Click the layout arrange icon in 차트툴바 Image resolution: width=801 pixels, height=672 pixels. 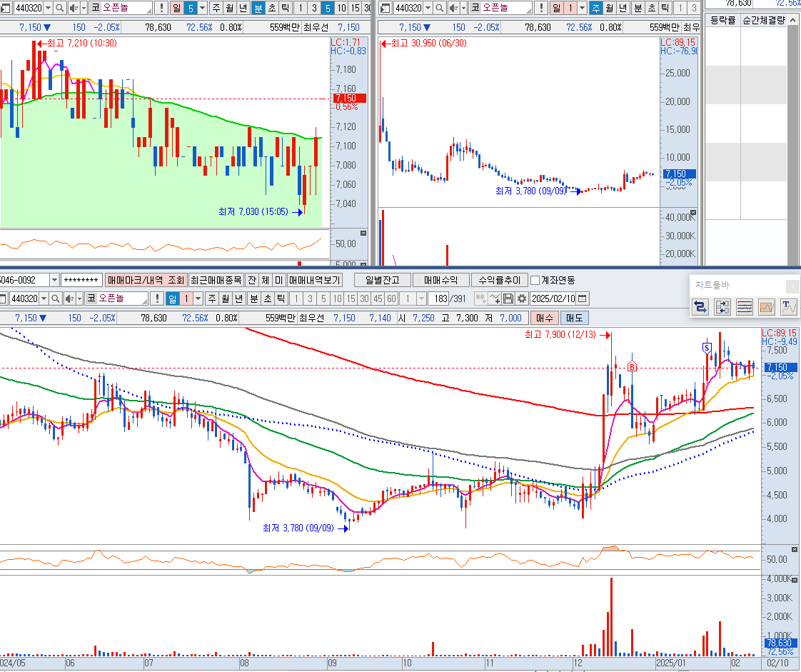coord(722,307)
